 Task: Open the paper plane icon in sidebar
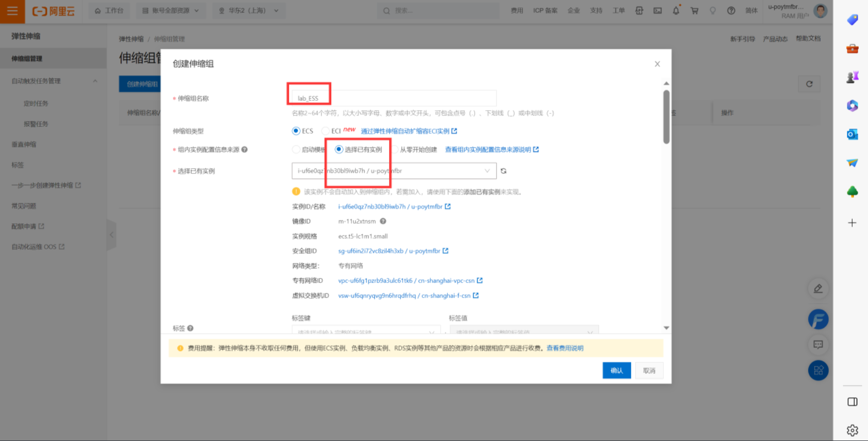coord(853,163)
